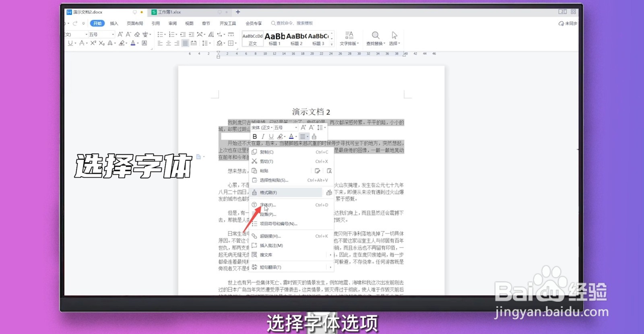Open the 插入 ribbon tab
The width and height of the screenshot is (644, 334).
[114, 23]
